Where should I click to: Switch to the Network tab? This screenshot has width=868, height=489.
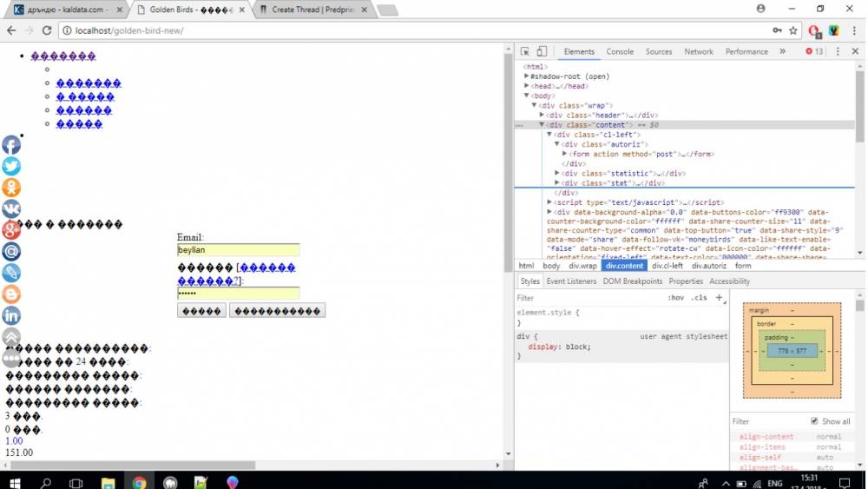pyautogui.click(x=699, y=51)
